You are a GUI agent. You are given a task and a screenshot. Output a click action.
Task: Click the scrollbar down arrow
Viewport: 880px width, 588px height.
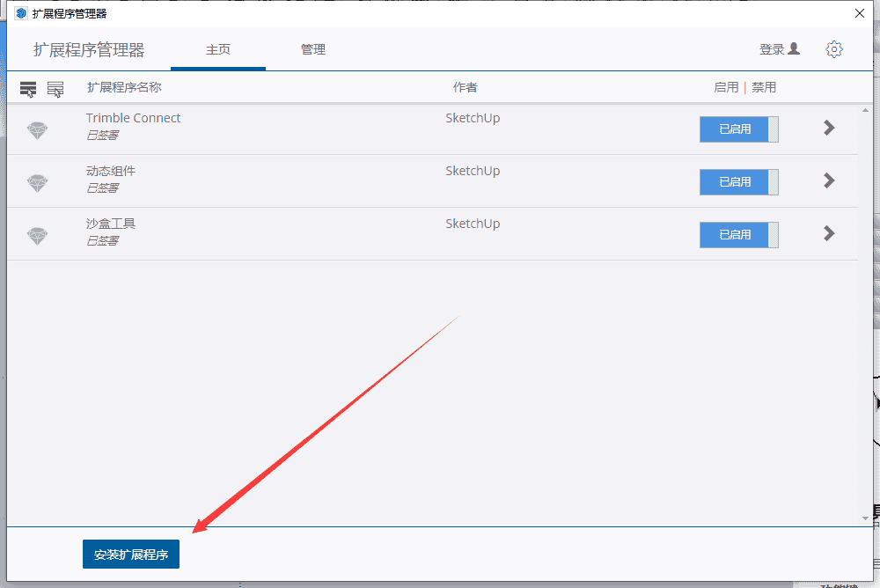[865, 518]
